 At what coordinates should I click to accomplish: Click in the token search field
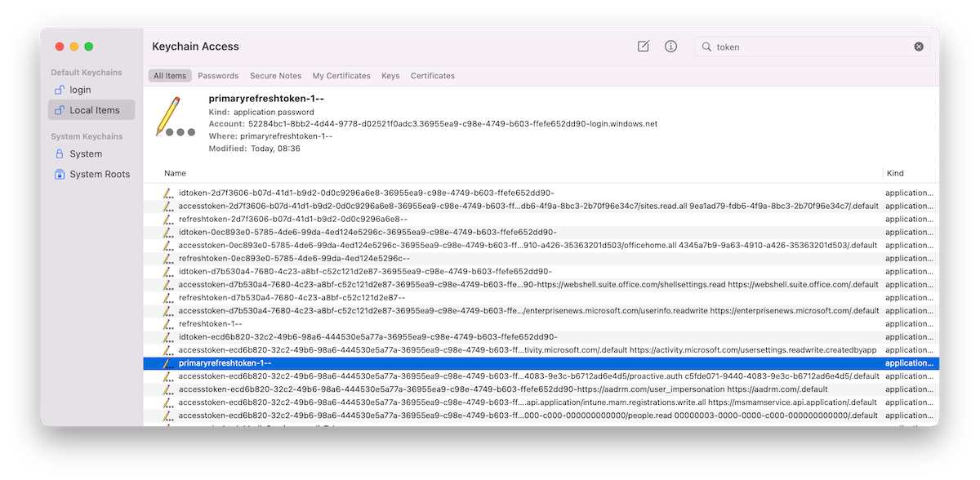click(x=812, y=47)
